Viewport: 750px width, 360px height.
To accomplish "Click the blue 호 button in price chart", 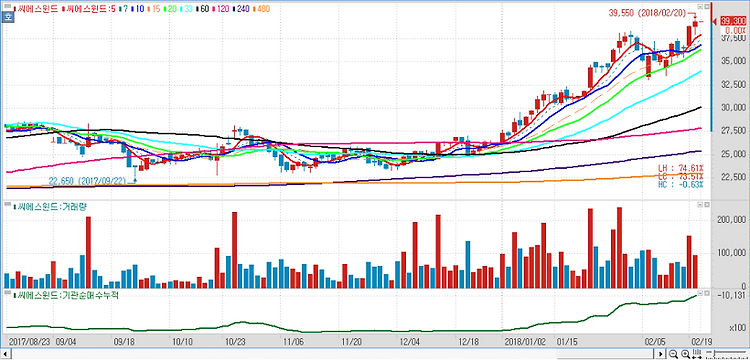I will (8, 17).
